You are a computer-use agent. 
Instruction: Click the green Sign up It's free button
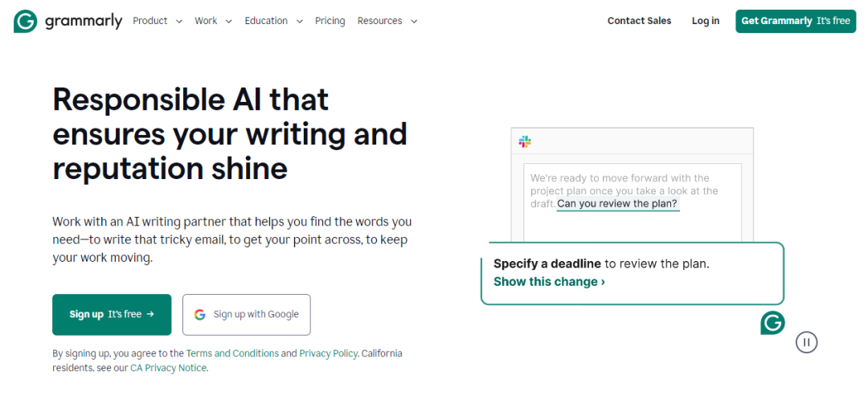pyautogui.click(x=112, y=315)
